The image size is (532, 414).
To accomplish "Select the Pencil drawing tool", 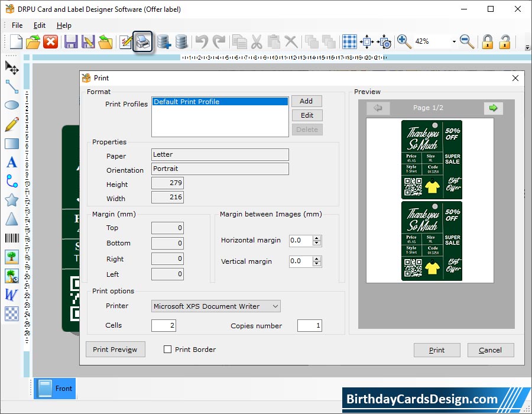I will pyautogui.click(x=12, y=124).
